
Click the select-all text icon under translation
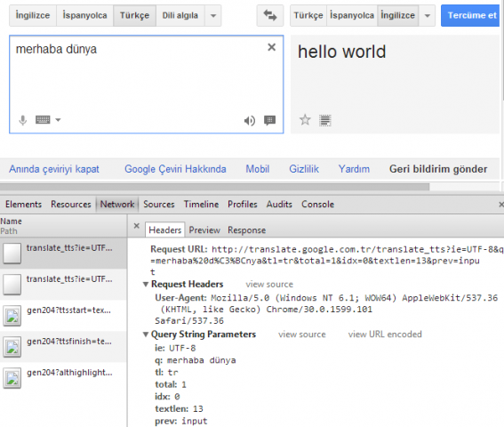(325, 120)
